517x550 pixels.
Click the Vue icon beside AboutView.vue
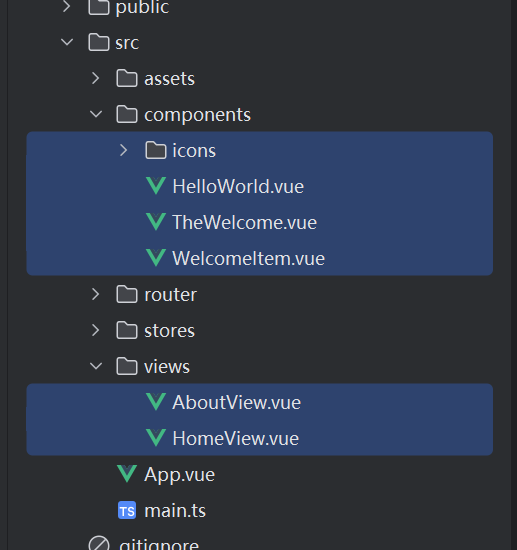point(156,402)
